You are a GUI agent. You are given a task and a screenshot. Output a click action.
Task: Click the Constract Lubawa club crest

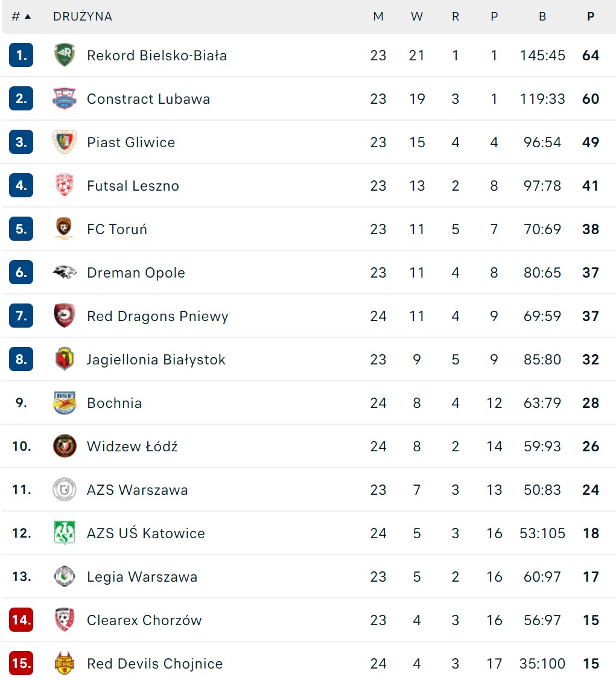[x=65, y=99]
